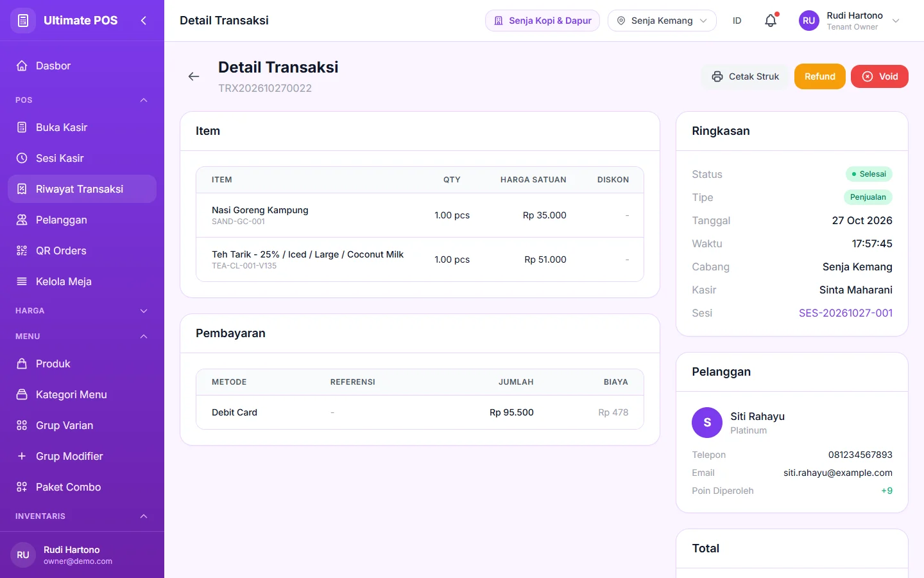Click the Rp 478 fee value
924x578 pixels.
tap(613, 412)
